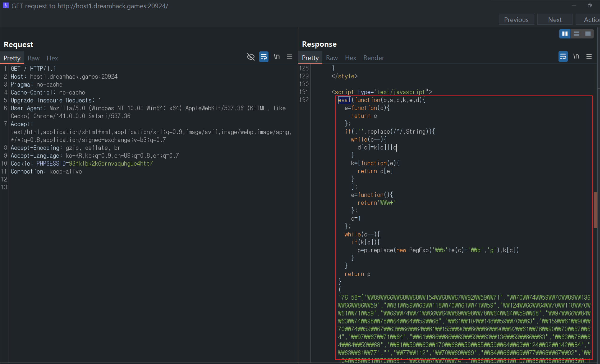Open the Response Render tab
600x364 pixels.
coord(374,58)
